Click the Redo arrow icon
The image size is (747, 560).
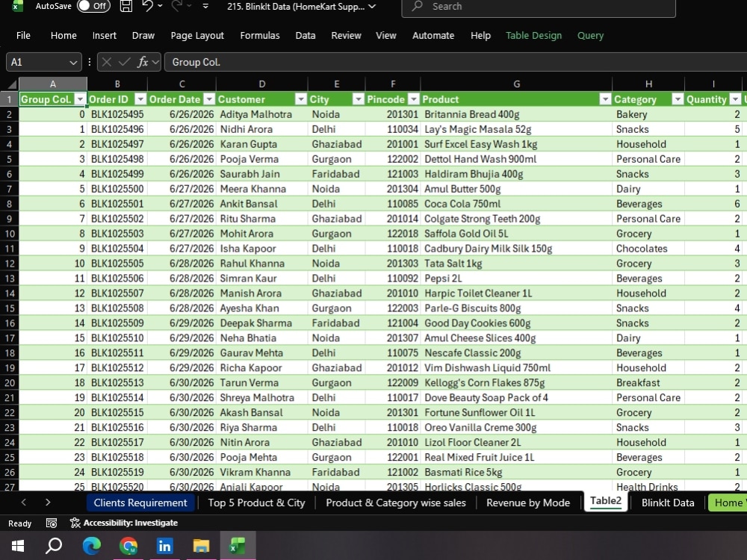coord(177,6)
